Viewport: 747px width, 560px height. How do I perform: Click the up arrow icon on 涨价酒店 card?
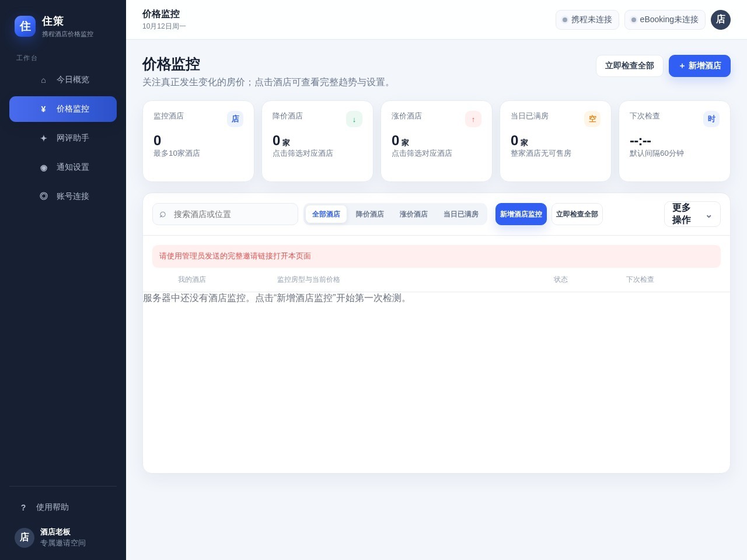click(473, 119)
